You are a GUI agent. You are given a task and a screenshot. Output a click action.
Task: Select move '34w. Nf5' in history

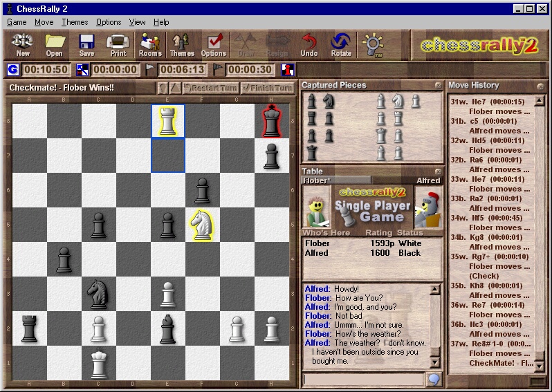pos(486,218)
